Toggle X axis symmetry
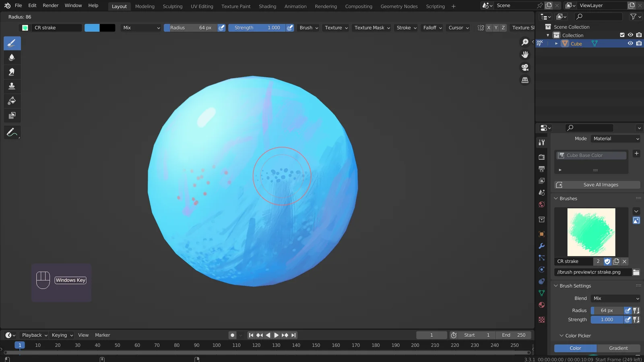Image resolution: width=644 pixels, height=362 pixels. pyautogui.click(x=489, y=28)
